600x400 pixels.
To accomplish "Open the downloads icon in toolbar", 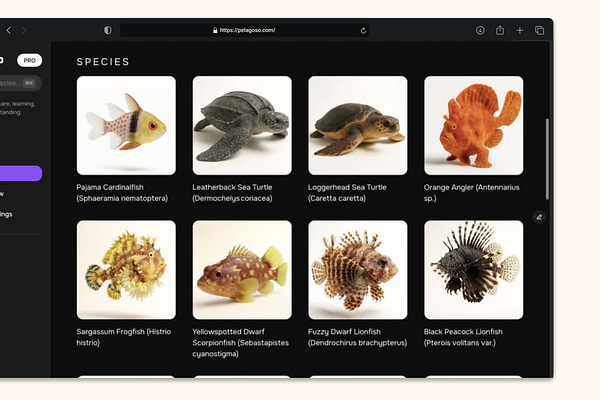I will coord(480,30).
